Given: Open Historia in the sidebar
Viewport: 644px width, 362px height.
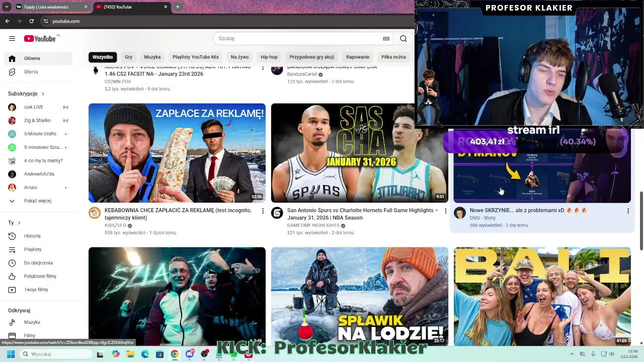Looking at the screenshot, I should (38, 236).
